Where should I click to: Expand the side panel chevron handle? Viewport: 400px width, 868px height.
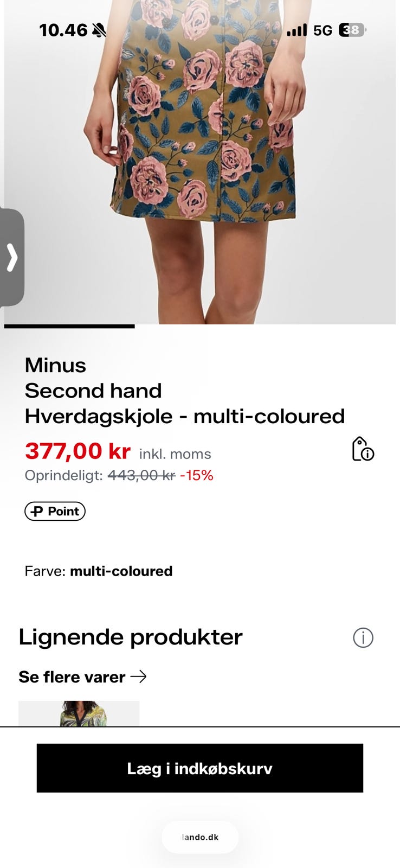[12, 257]
